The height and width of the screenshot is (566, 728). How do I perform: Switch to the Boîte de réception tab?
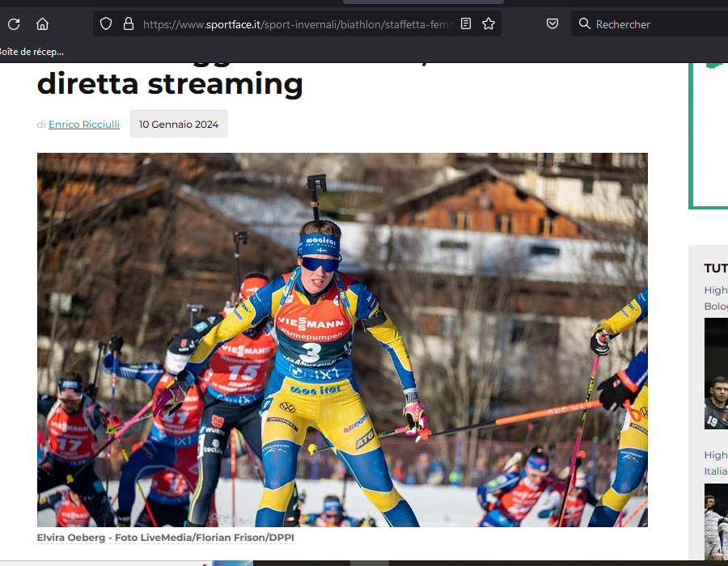32,51
